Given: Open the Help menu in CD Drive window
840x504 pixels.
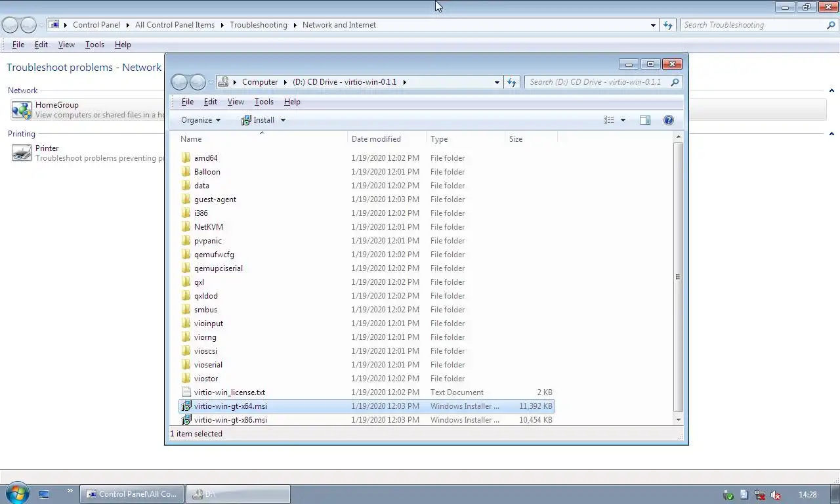Looking at the screenshot, I should [x=292, y=102].
